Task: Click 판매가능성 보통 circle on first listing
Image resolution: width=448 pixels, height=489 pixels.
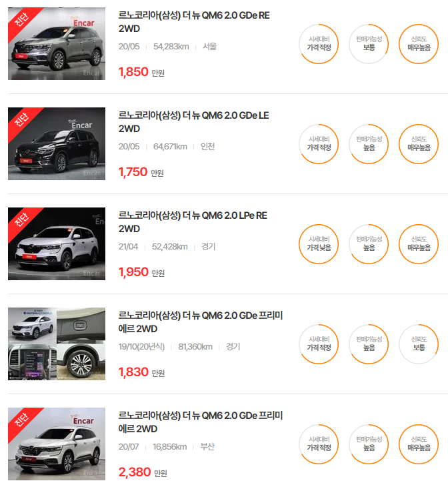Action: click(x=369, y=44)
